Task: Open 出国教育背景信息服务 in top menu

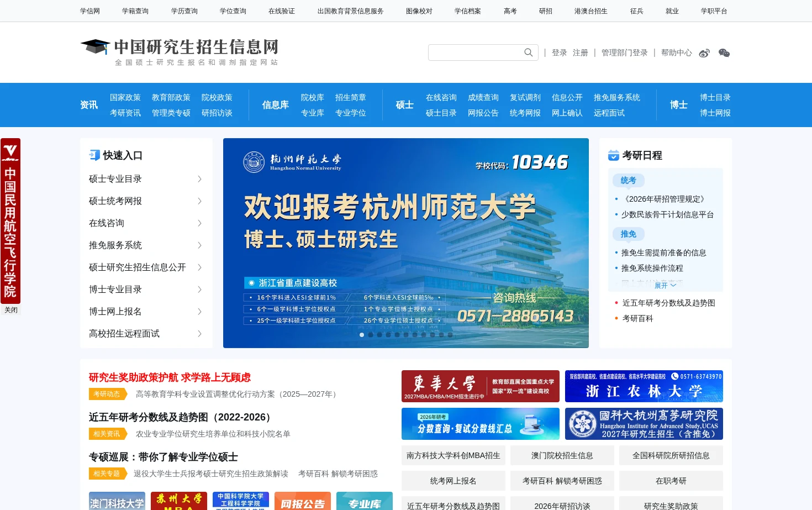Action: pos(351,11)
